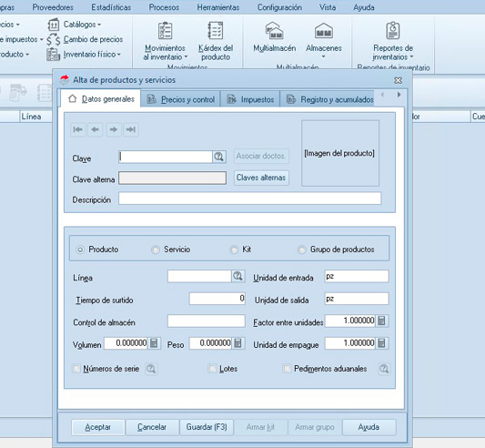Open the Volumen calculator icon

pyautogui.click(x=154, y=343)
